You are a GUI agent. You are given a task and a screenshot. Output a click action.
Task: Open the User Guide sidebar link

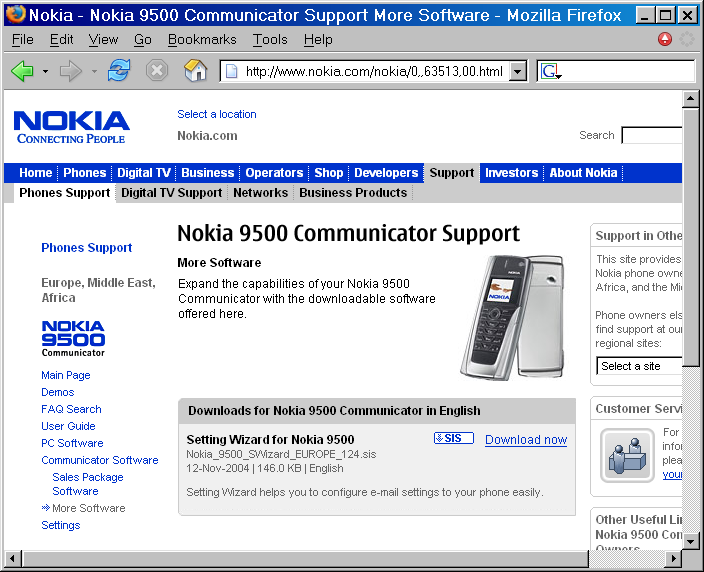pyautogui.click(x=68, y=427)
